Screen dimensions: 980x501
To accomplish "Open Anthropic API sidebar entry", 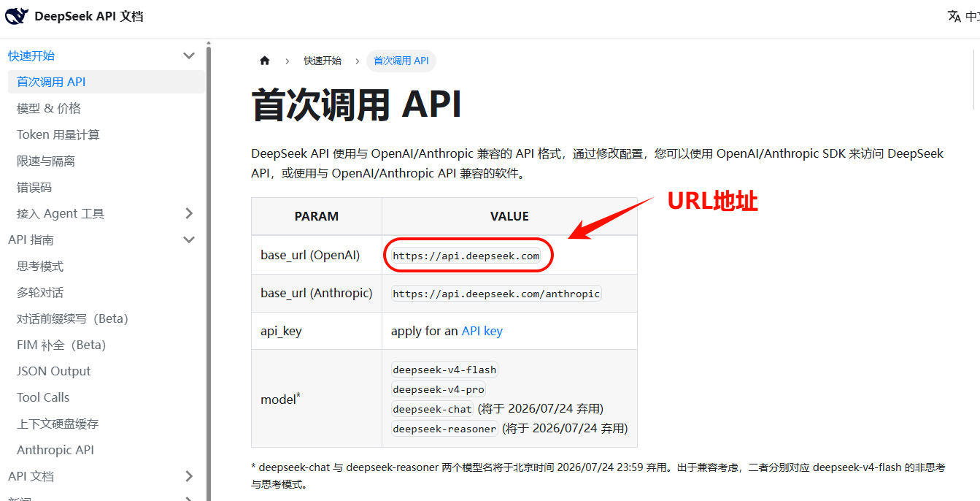I will (x=55, y=450).
